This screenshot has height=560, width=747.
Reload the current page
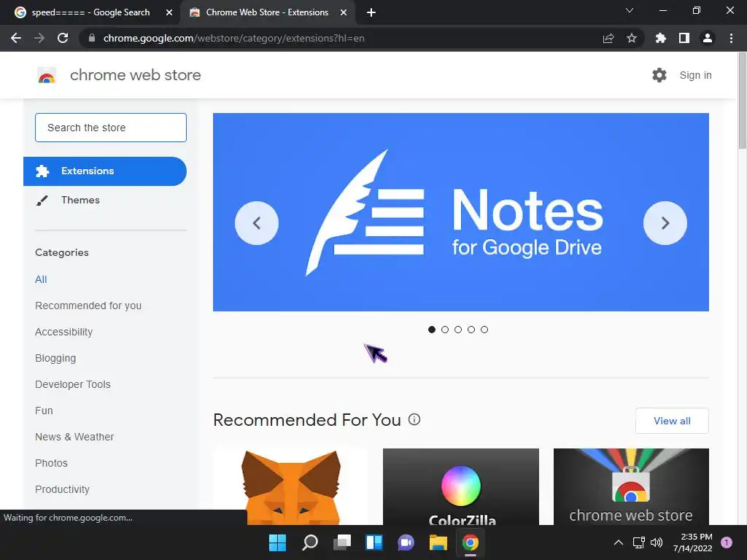point(63,38)
